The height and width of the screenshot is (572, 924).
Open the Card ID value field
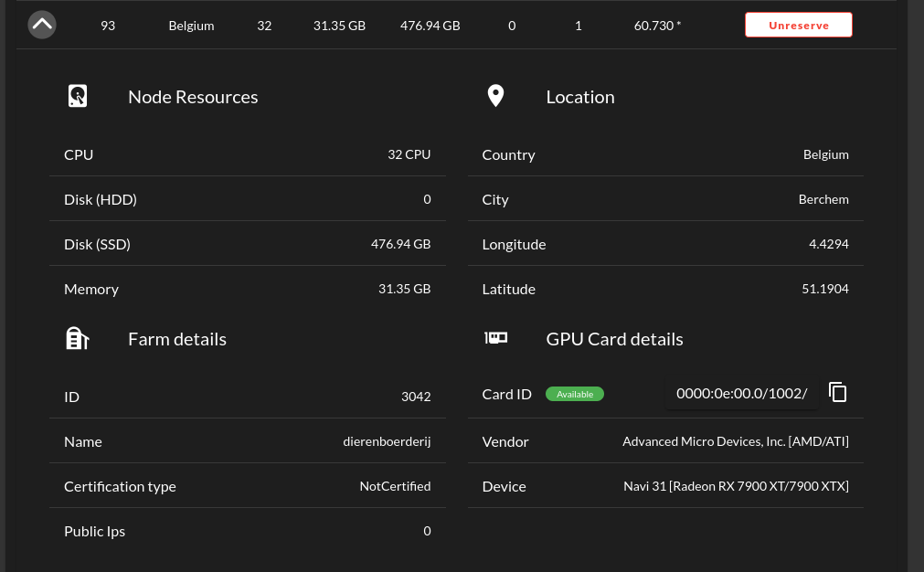[x=741, y=393]
